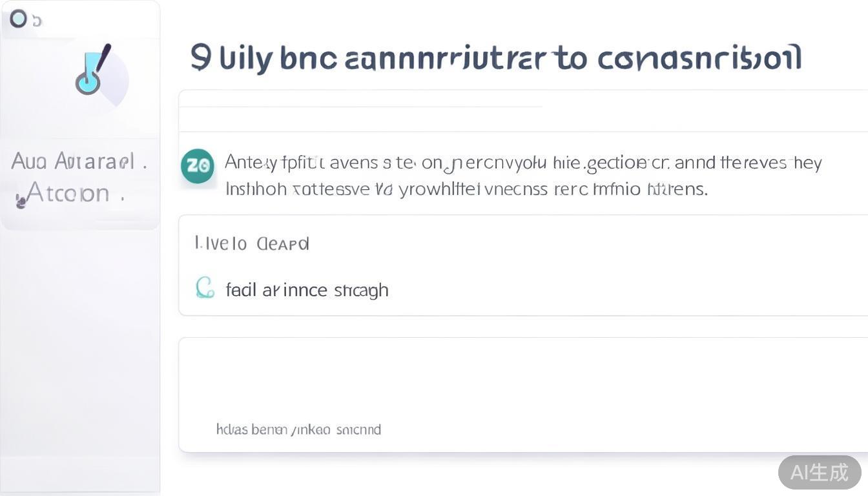Click the pale lavender shape behind the logo
Viewport: 868px width, 496px height.
(118, 84)
